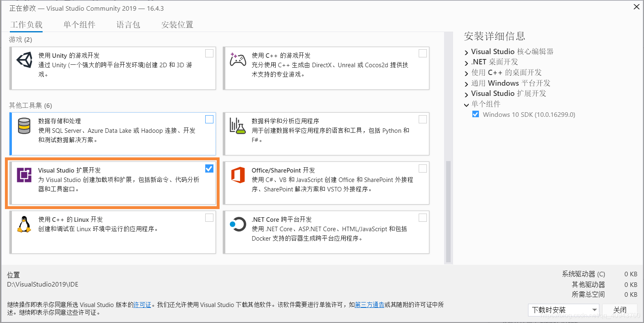This screenshot has height=323, width=644.
Task: Click the 系统驱动器 (C) label
Action: (583, 274)
